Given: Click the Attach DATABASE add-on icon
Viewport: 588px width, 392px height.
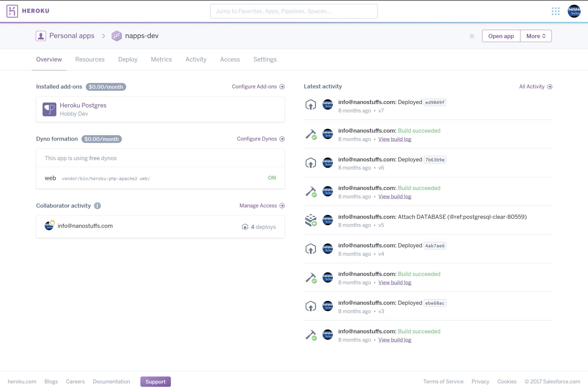Looking at the screenshot, I should [311, 220].
